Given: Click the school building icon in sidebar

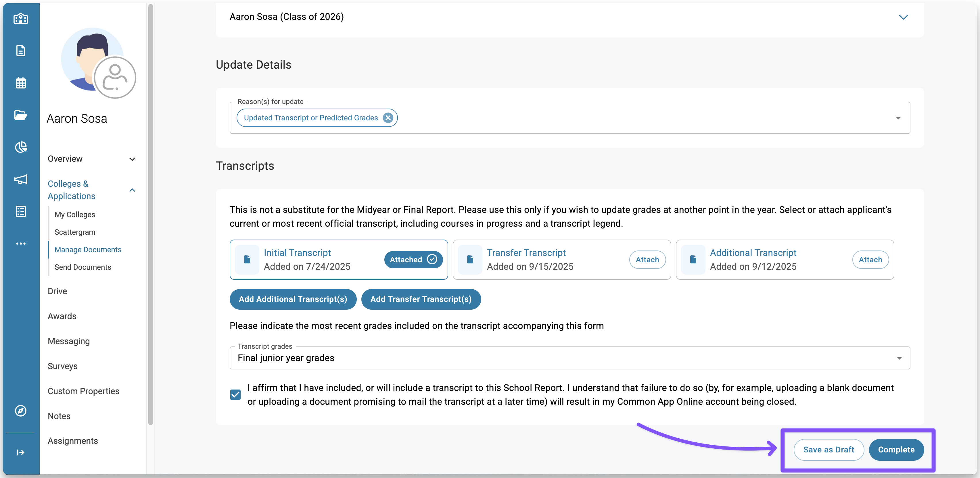Looking at the screenshot, I should tap(20, 18).
